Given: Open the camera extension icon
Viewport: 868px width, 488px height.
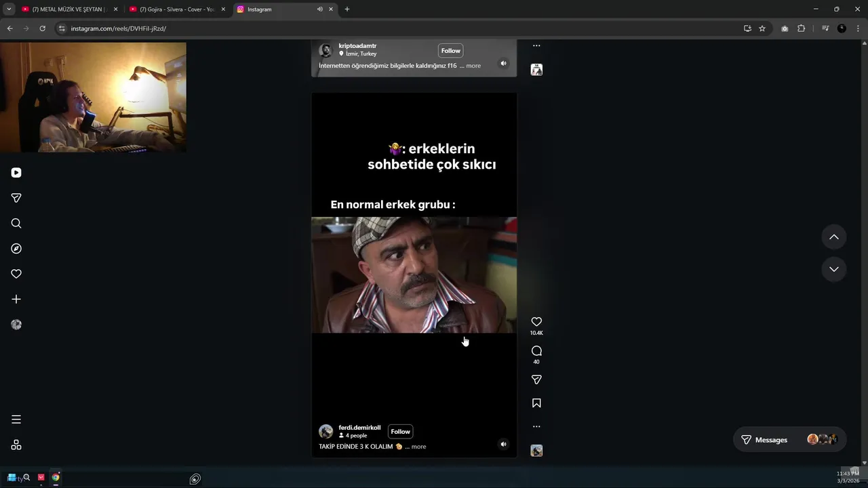Looking at the screenshot, I should pos(785,28).
